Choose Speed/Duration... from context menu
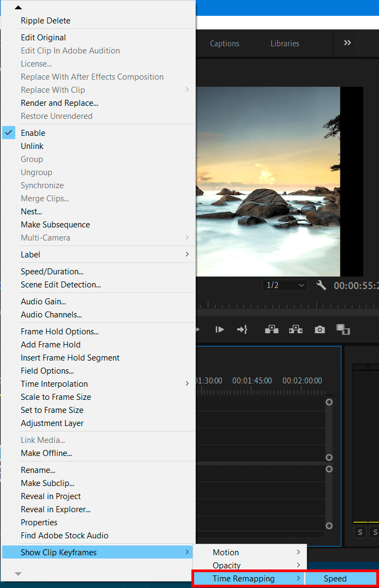 (52, 272)
